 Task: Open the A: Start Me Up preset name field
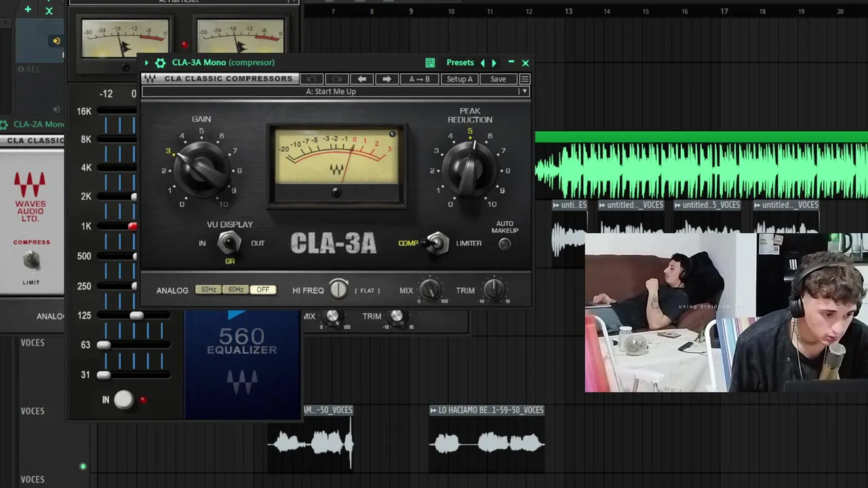click(330, 91)
